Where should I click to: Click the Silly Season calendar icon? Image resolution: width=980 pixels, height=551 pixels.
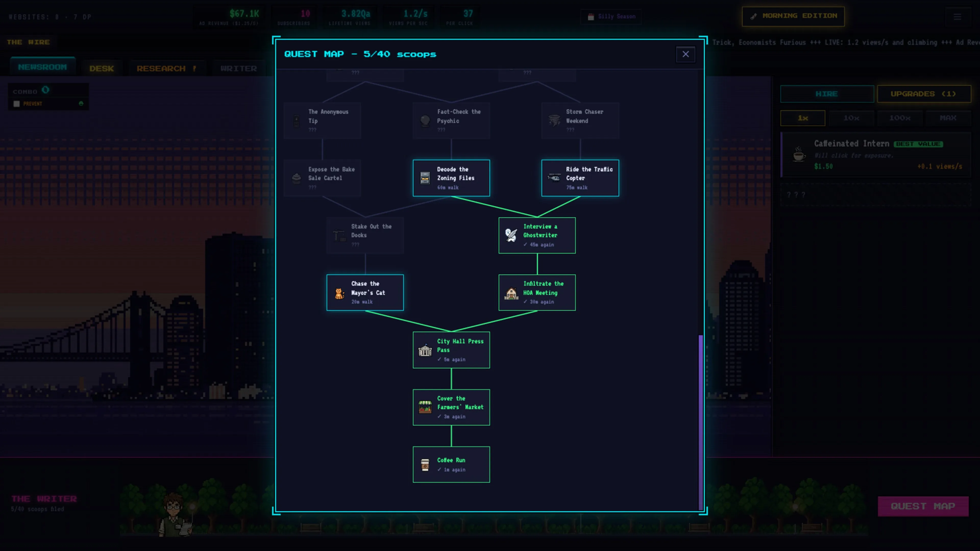(x=591, y=17)
